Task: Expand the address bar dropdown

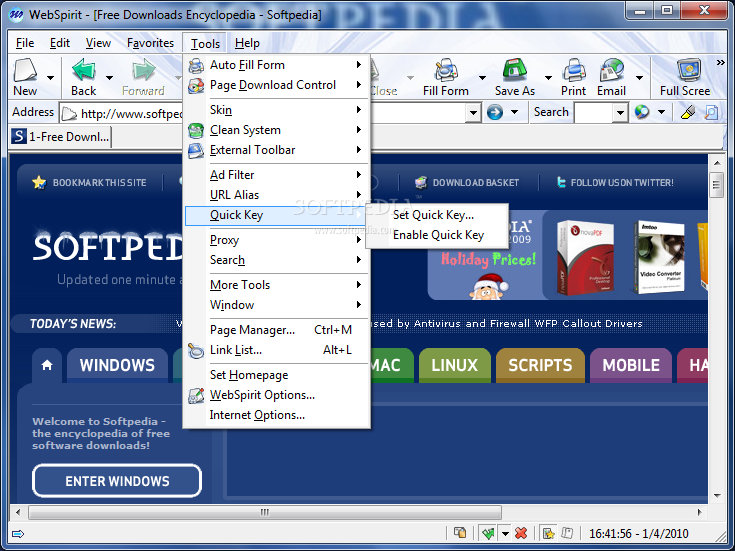Action: coord(473,113)
